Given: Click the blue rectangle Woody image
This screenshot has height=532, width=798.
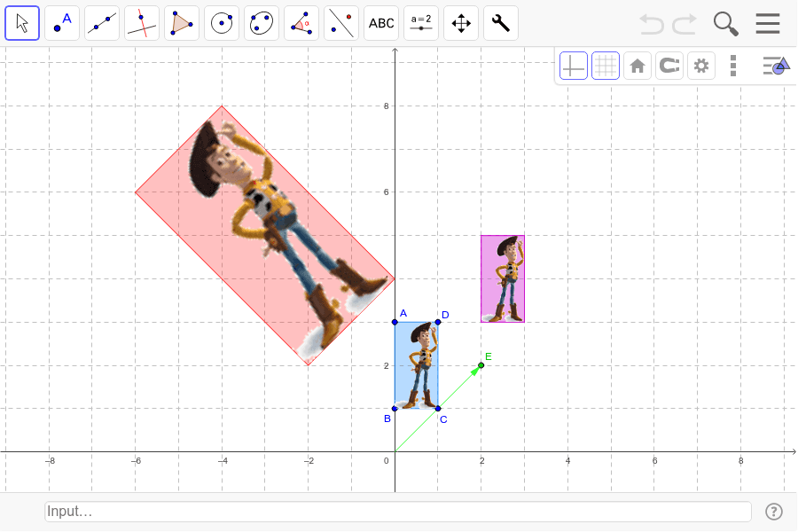Looking at the screenshot, I should coord(417,365).
